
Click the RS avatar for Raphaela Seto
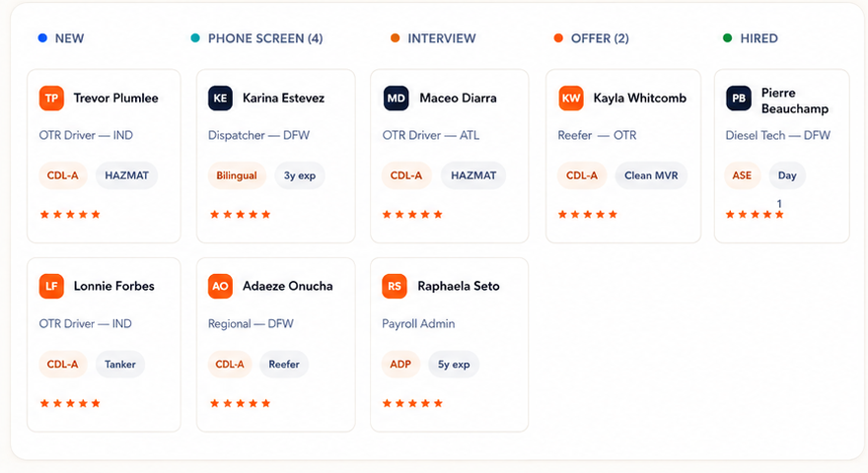pos(395,287)
